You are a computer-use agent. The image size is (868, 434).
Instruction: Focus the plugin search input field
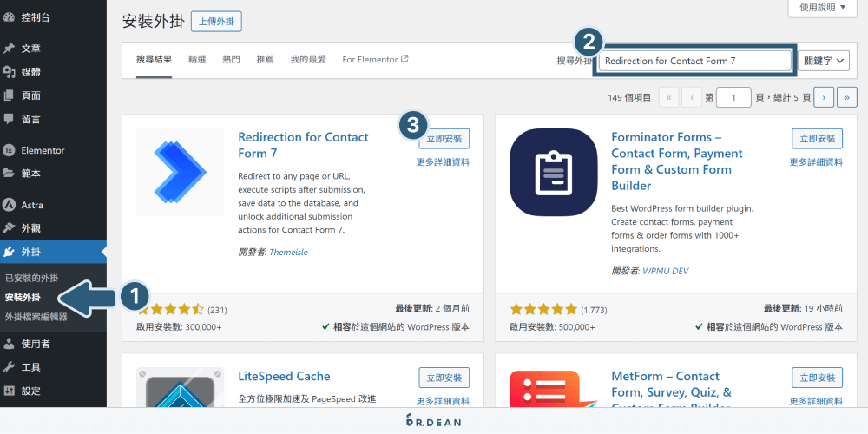(x=694, y=61)
